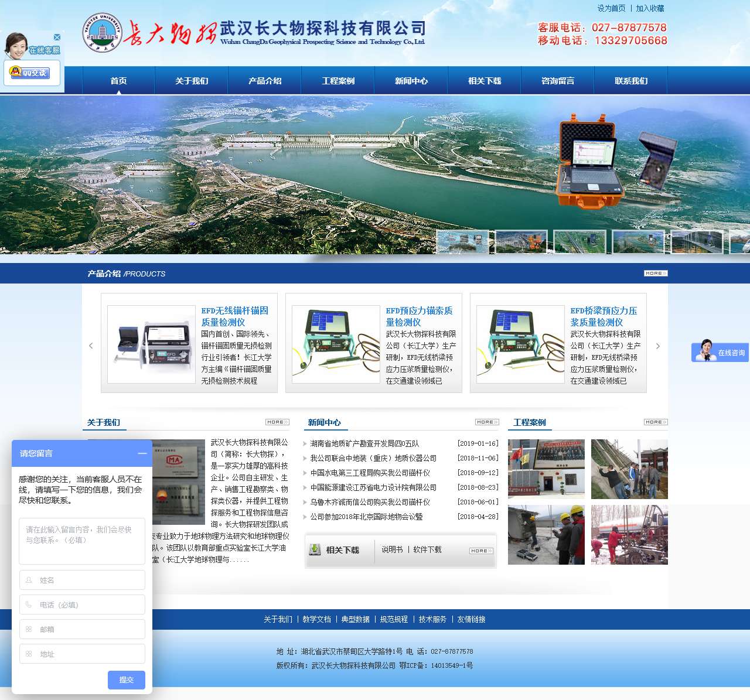Click the 相关下载 download icon

click(315, 549)
